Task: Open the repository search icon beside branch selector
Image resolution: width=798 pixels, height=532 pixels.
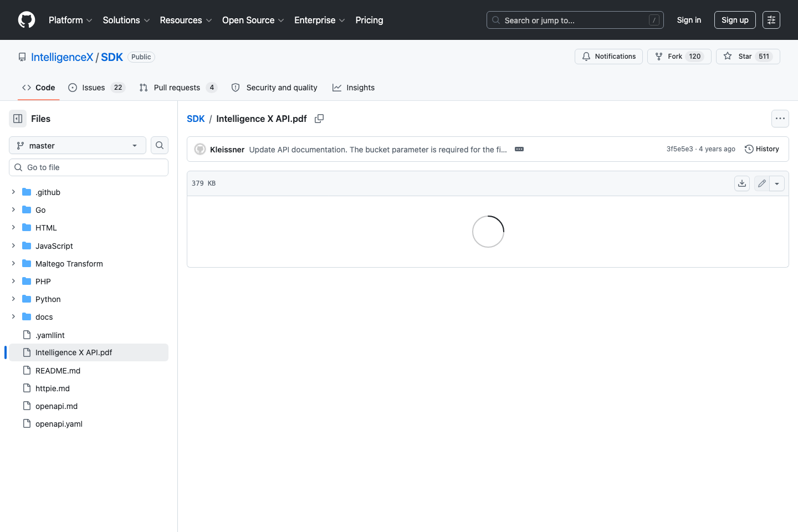Action: (160, 145)
